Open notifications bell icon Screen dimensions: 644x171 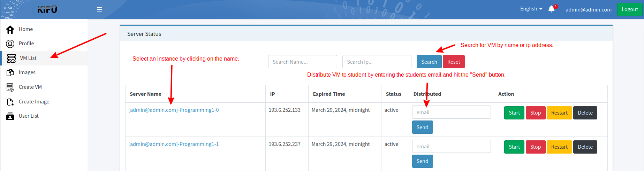pyautogui.click(x=551, y=9)
